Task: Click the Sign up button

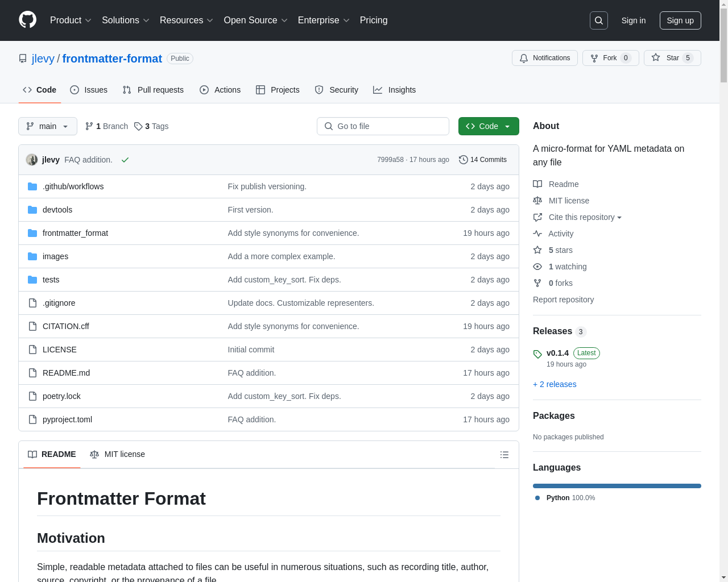Action: 680,20
